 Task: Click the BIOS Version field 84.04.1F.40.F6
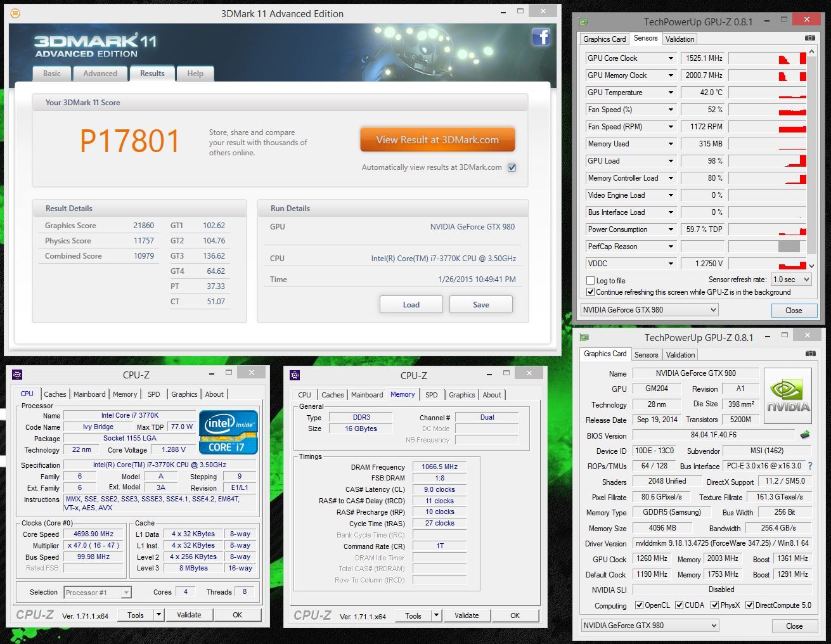tap(714, 435)
